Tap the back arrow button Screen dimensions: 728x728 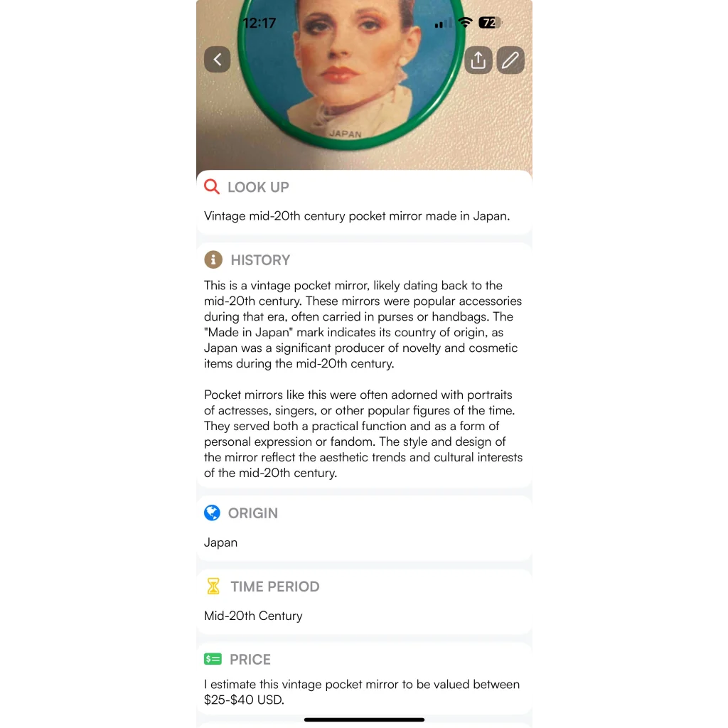pyautogui.click(x=218, y=60)
